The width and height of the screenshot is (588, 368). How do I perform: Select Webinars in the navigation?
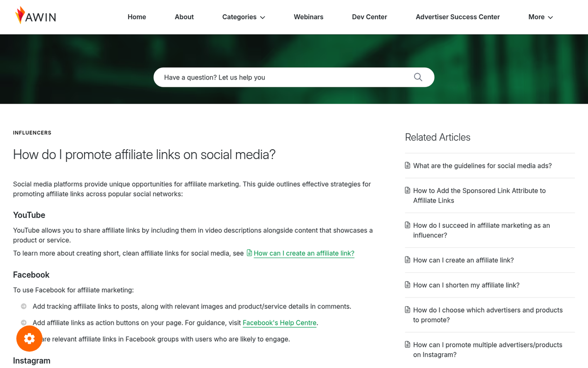pos(308,17)
